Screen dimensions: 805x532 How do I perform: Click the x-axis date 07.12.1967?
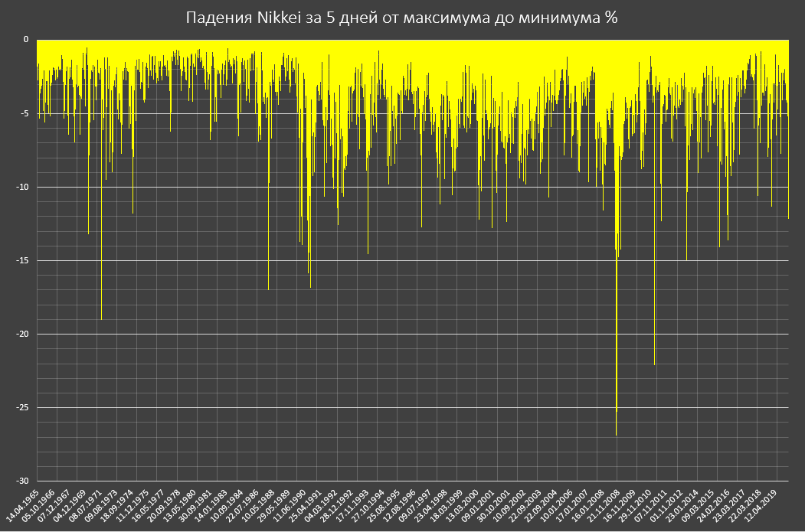(54, 506)
